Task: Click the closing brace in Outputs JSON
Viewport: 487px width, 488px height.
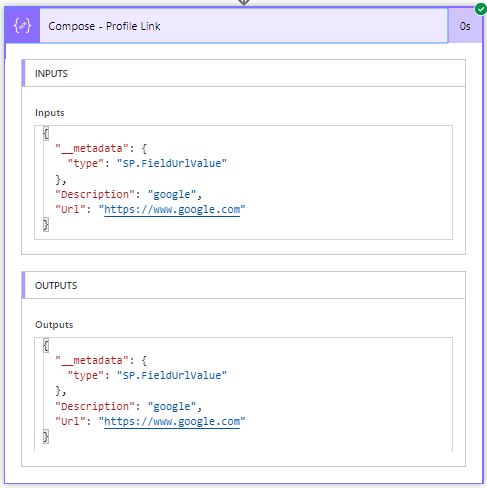Action: pyautogui.click(x=46, y=436)
